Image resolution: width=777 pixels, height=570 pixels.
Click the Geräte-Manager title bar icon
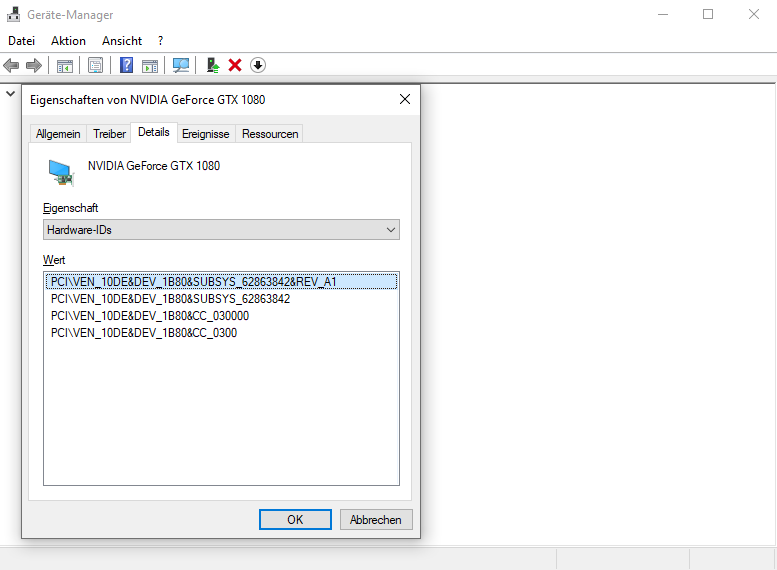pyautogui.click(x=13, y=14)
